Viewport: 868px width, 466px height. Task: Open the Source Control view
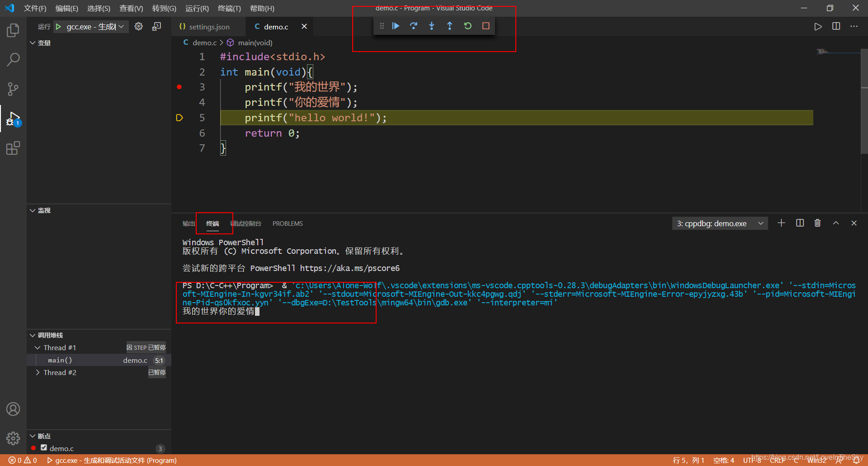(x=13, y=89)
